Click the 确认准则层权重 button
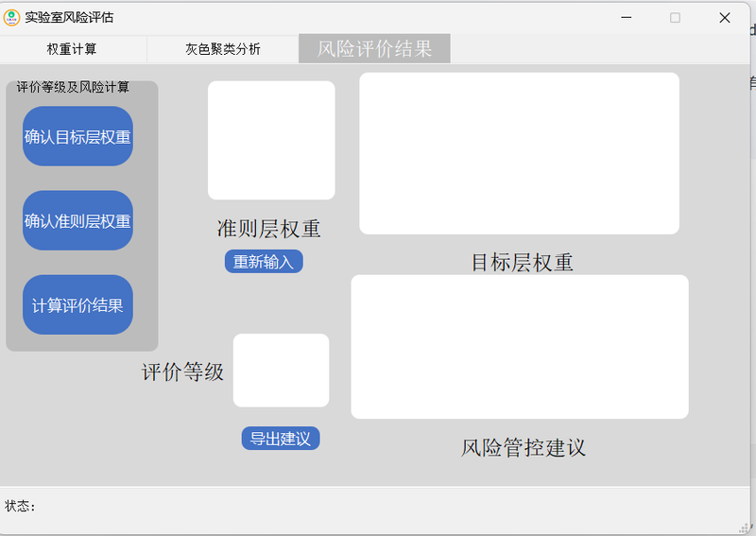The image size is (756, 536). (x=77, y=220)
